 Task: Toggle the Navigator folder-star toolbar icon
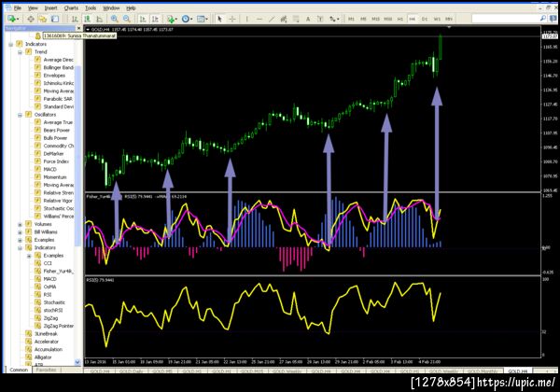pyautogui.click(x=43, y=19)
